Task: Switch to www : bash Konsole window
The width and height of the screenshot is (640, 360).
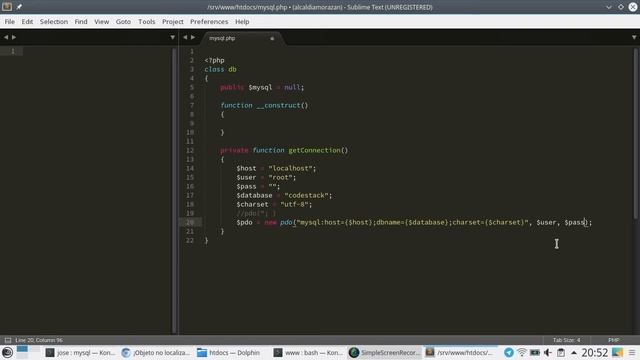Action: click(x=309, y=352)
